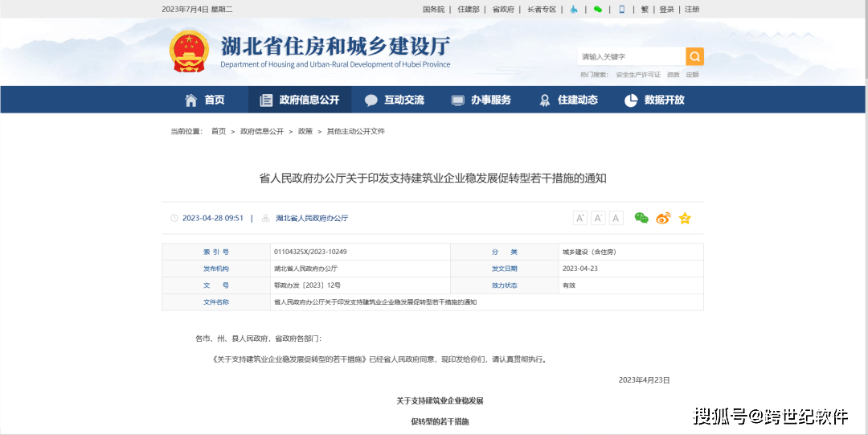The image size is (868, 435).
Task: Share article to WeChat green icon
Action: point(641,218)
